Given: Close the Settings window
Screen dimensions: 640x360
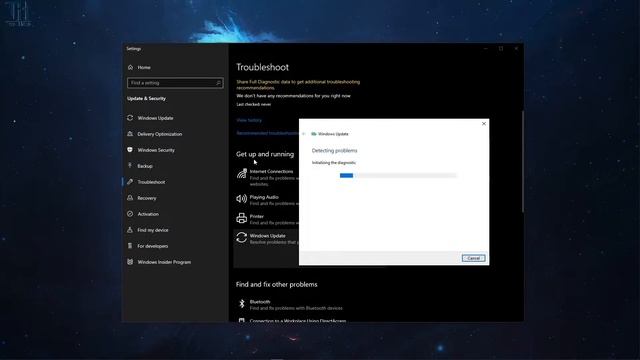Looking at the screenshot, I should [x=516, y=49].
